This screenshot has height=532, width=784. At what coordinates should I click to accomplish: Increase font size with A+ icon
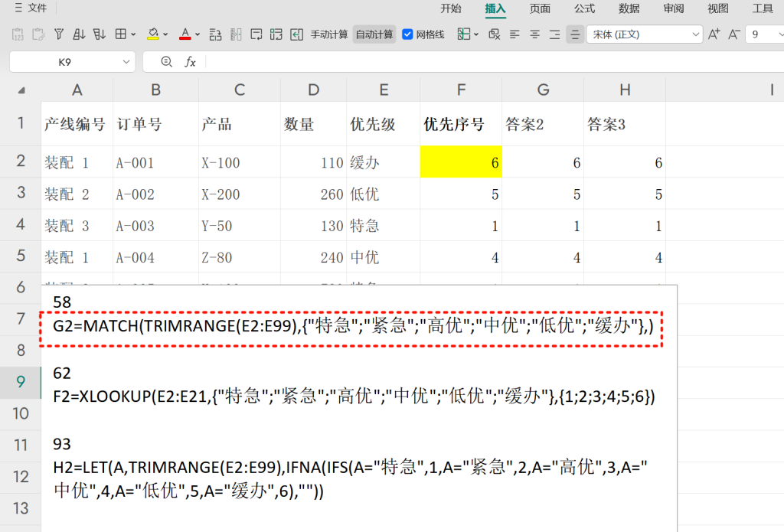click(714, 34)
